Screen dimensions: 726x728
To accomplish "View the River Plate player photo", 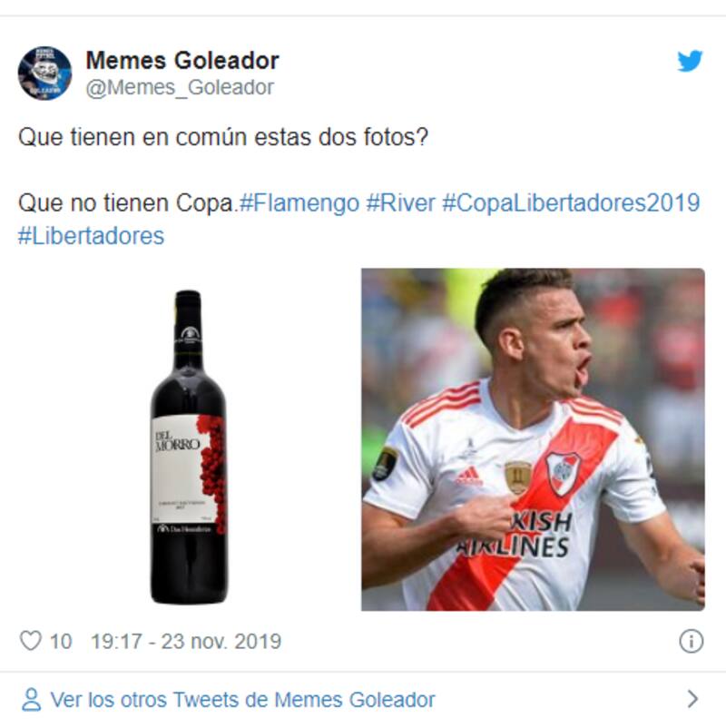I will [x=533, y=439].
